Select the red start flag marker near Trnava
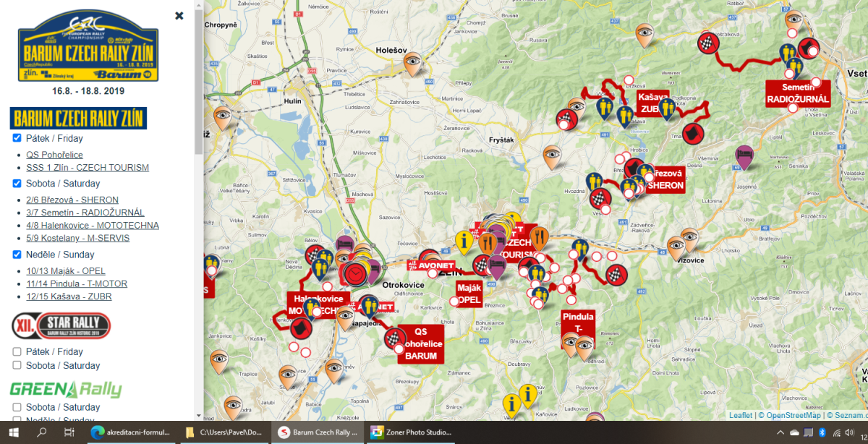 tap(693, 134)
